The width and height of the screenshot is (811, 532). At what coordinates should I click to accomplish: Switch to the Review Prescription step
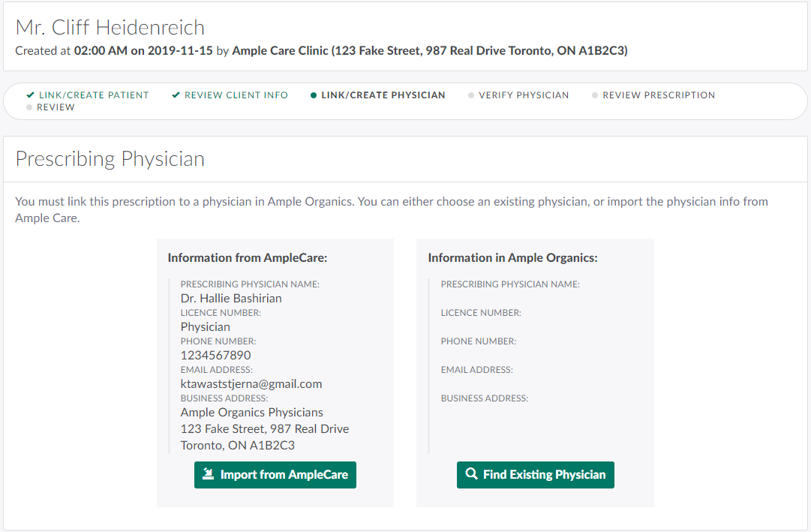click(659, 95)
